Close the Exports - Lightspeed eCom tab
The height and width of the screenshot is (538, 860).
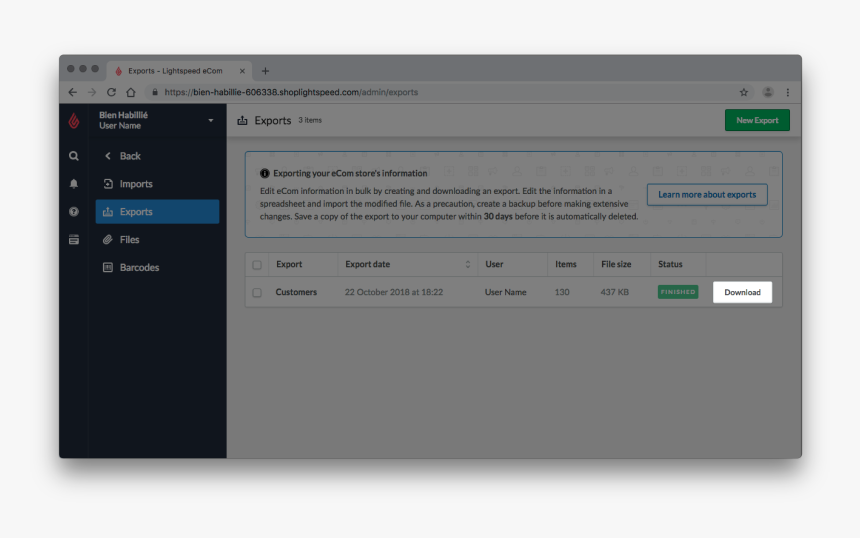coord(242,71)
